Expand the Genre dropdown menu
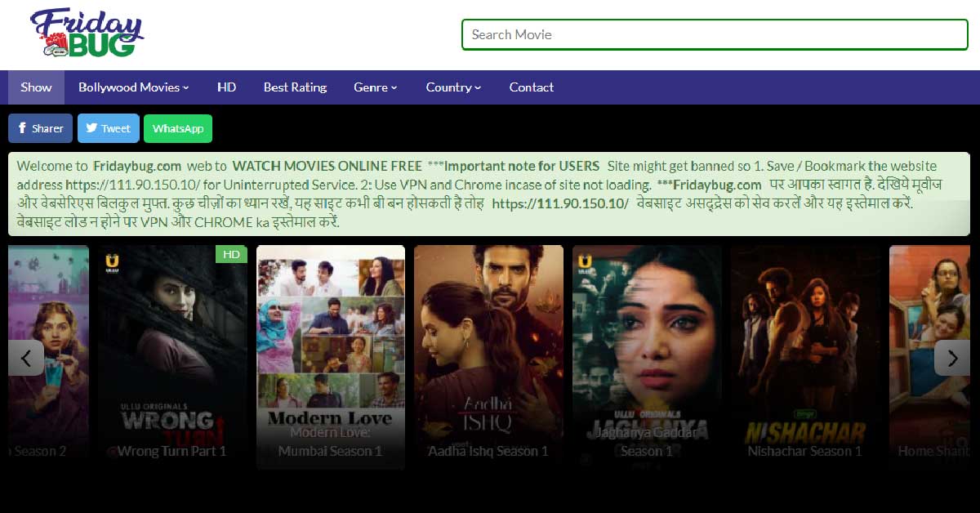This screenshot has height=513, width=980. pyautogui.click(x=376, y=87)
